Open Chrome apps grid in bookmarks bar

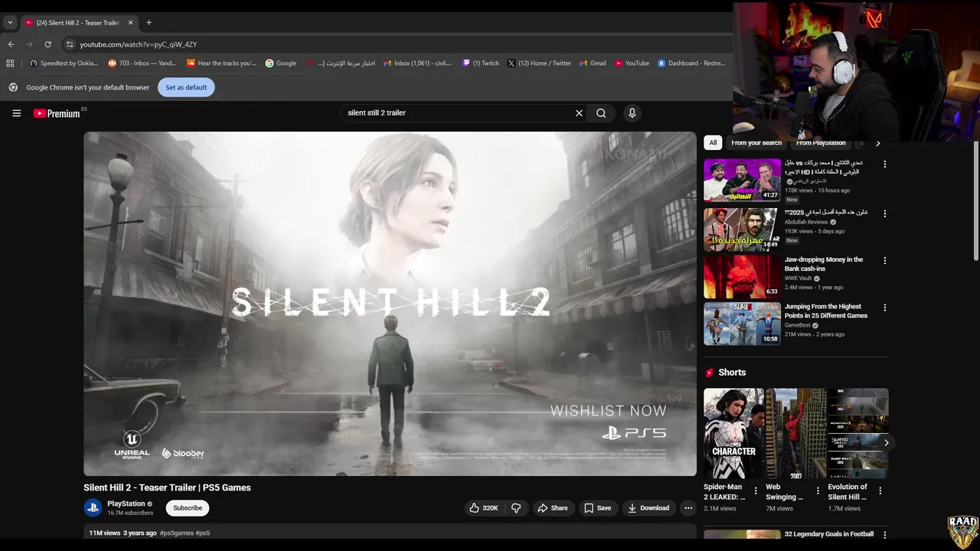coord(10,64)
